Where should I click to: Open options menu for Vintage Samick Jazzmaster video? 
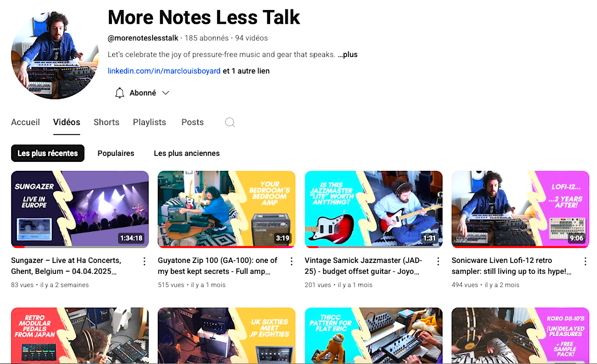click(x=438, y=261)
